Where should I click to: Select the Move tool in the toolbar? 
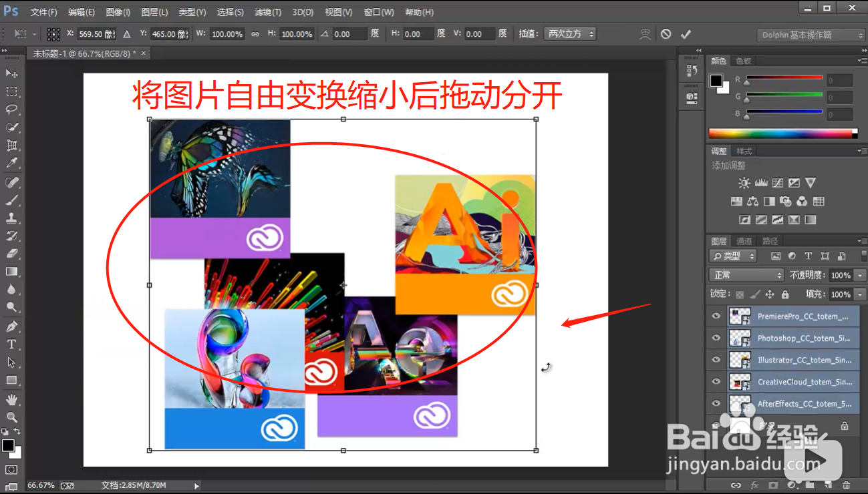11,73
